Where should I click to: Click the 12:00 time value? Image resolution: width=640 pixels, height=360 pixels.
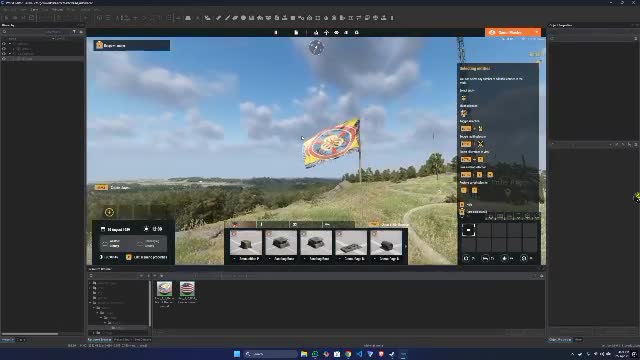click(x=157, y=229)
